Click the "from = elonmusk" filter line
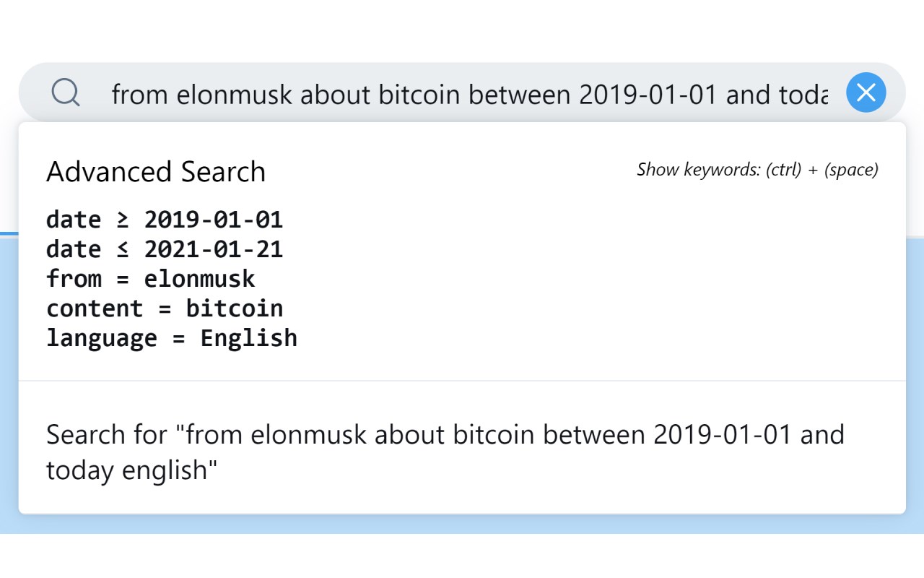This screenshot has width=924, height=578. [151, 279]
